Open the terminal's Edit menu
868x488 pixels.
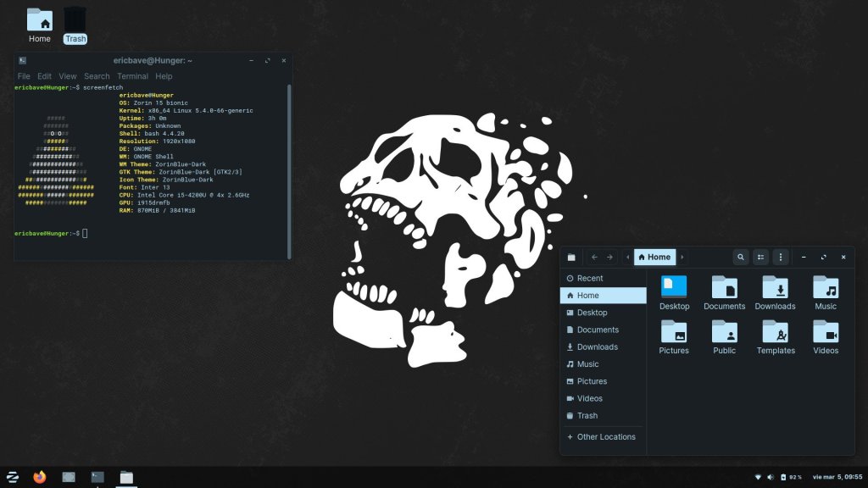(44, 76)
